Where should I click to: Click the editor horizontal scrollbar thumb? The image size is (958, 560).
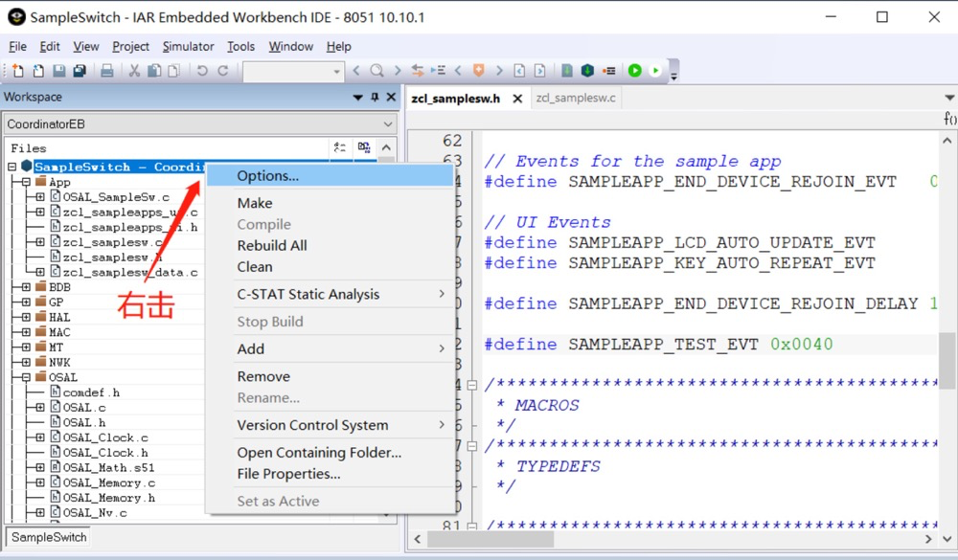coord(490,539)
